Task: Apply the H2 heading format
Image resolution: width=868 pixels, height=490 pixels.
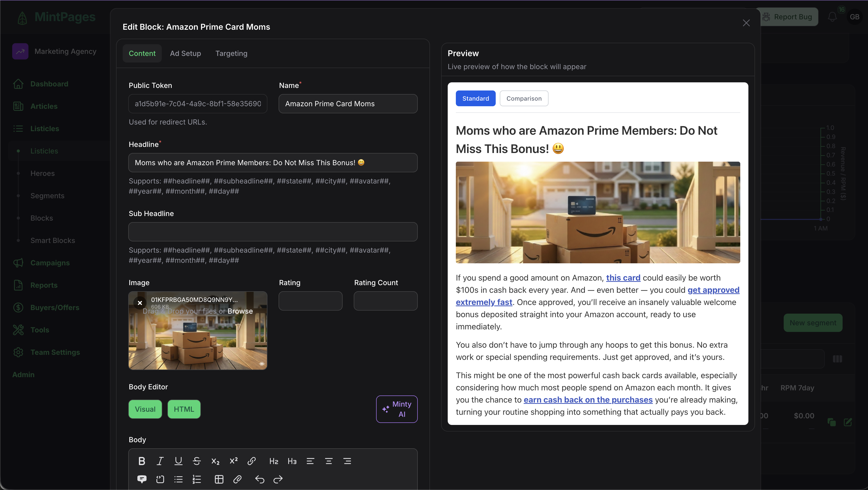Action: (274, 461)
